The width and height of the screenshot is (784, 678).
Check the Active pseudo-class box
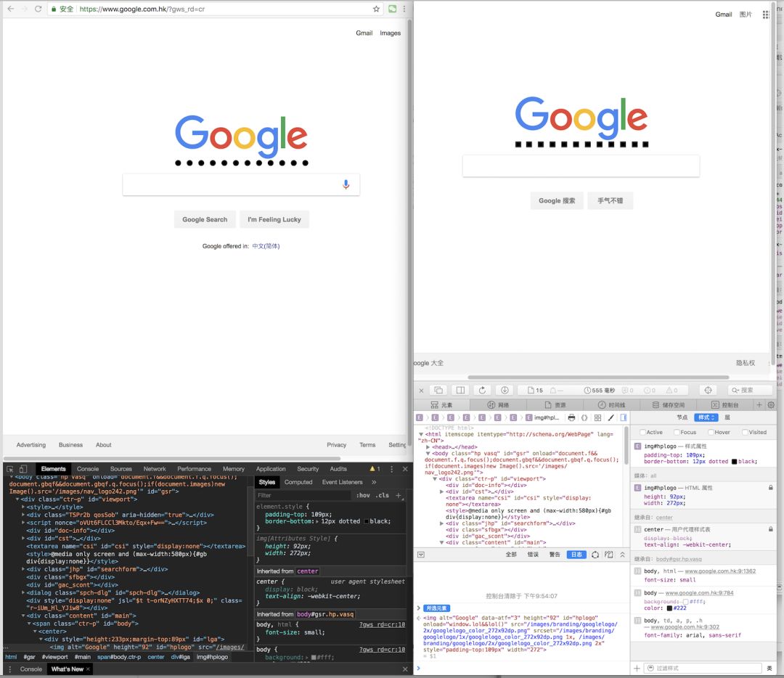click(x=643, y=433)
